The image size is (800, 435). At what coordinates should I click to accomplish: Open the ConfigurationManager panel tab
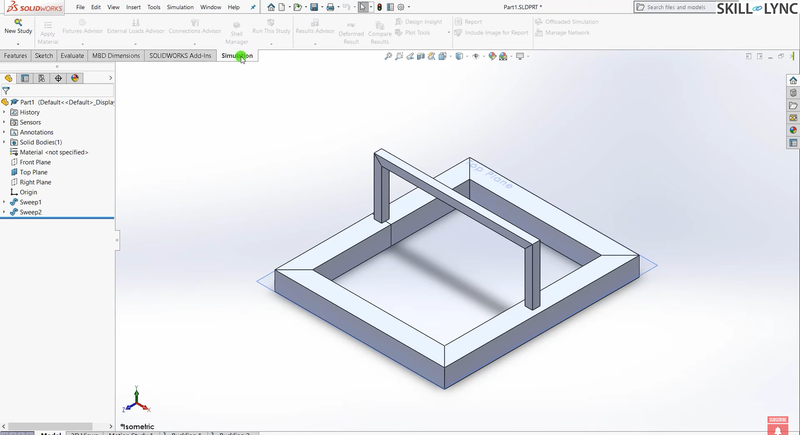(x=41, y=77)
